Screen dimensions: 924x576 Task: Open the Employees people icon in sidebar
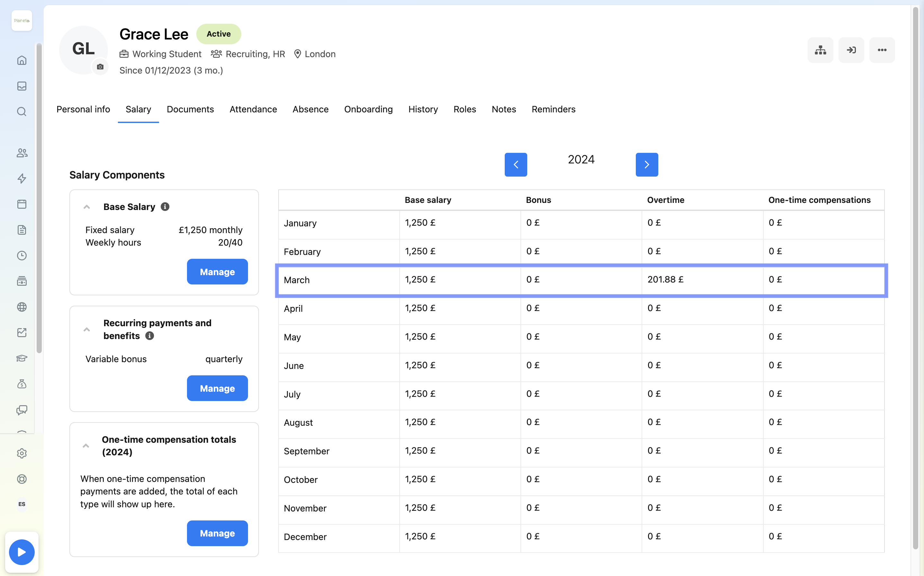[x=22, y=153]
